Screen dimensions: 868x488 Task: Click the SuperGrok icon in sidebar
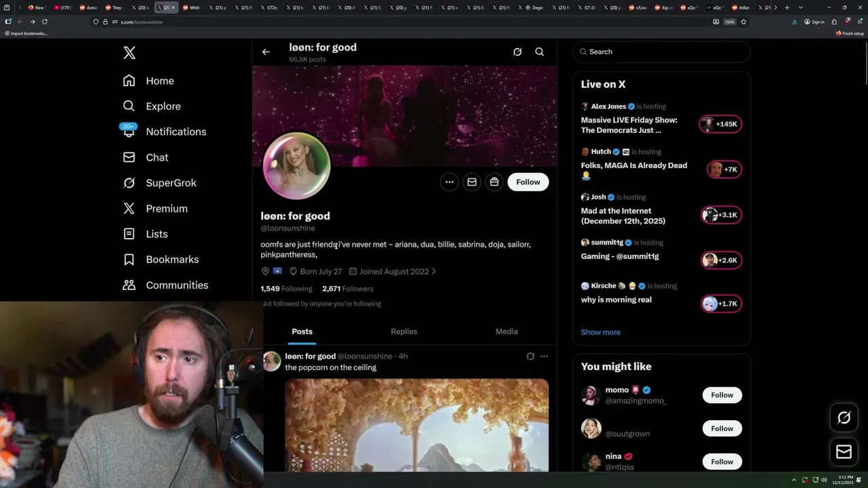[129, 183]
